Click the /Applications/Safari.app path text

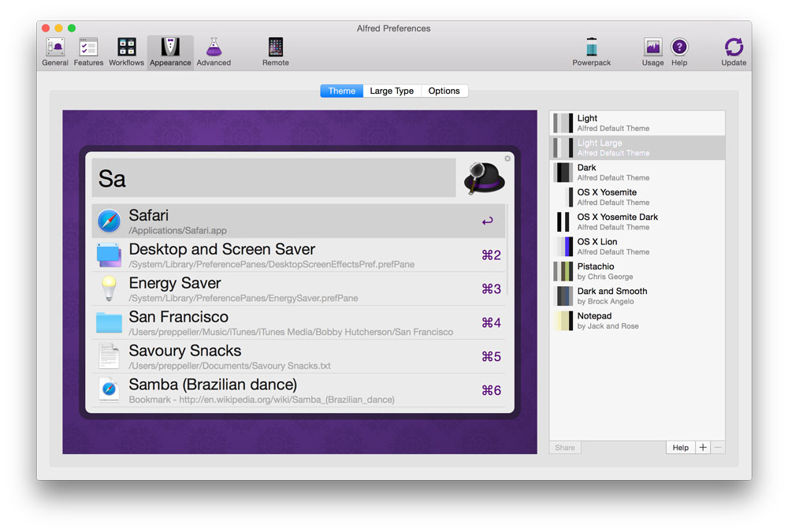177,231
